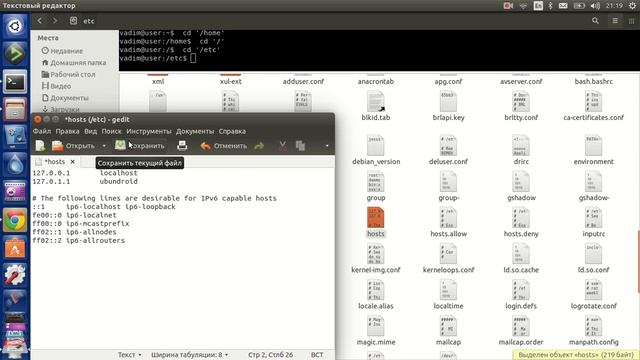
Task: Click the Print icon in gedit toolbar
Action: [x=182, y=146]
